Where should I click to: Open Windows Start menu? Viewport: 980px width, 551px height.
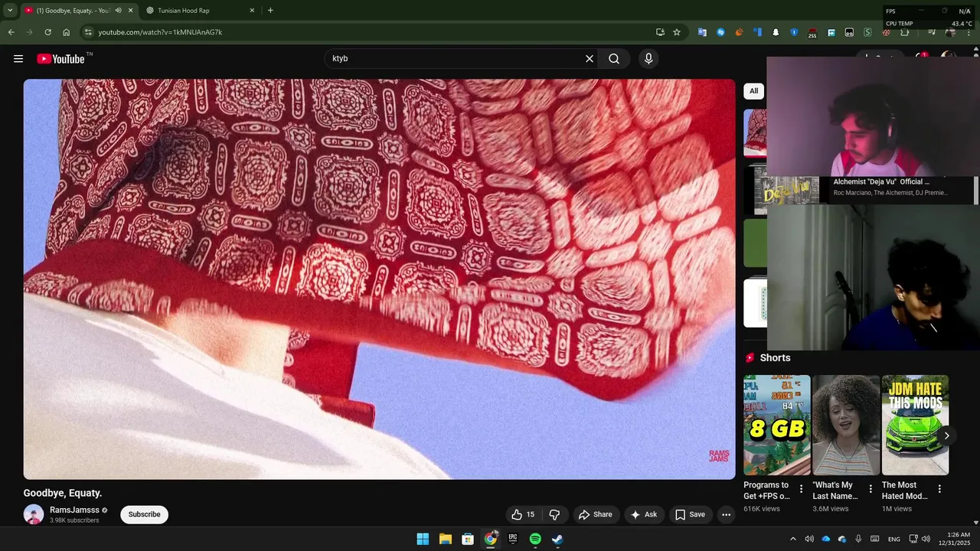click(423, 539)
